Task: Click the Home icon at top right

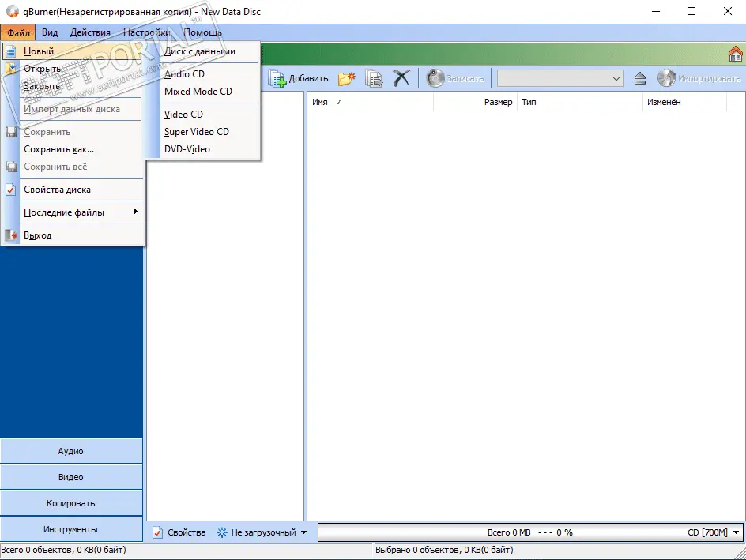Action: click(735, 54)
